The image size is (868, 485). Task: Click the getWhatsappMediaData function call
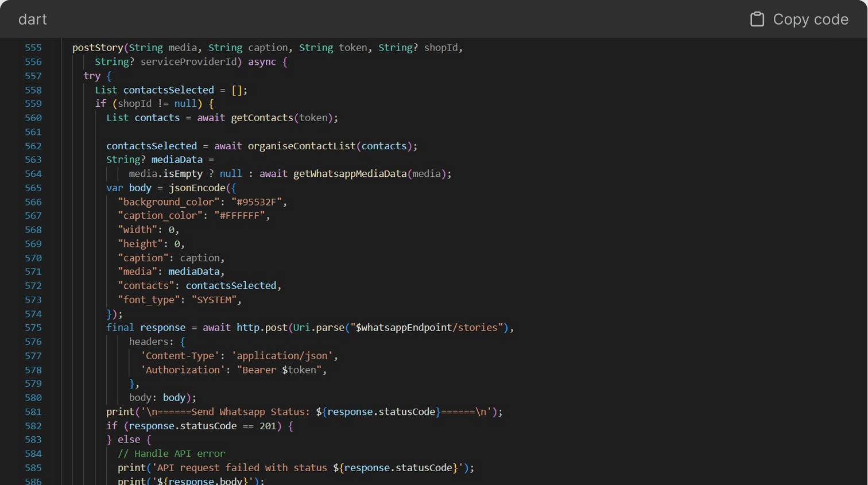[x=350, y=174]
